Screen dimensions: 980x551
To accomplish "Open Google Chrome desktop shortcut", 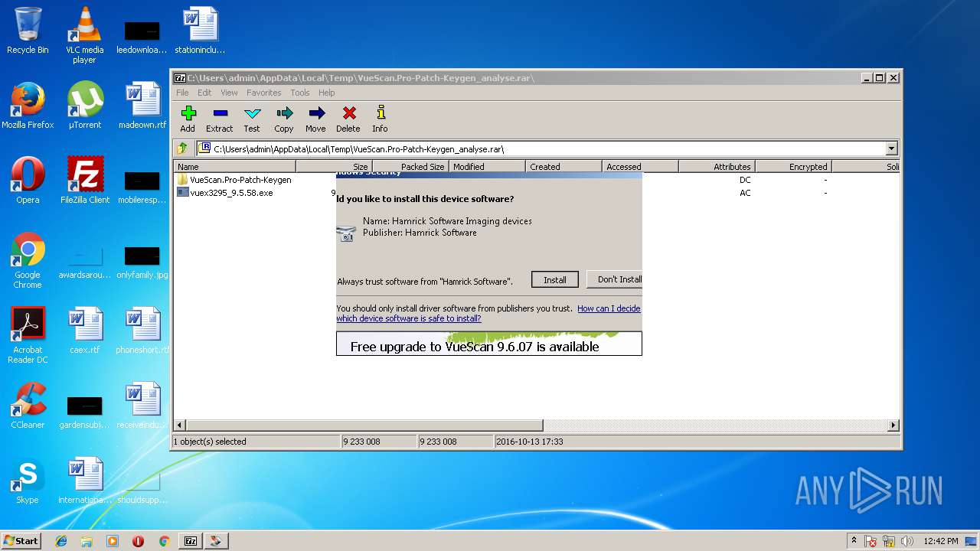I will (x=28, y=260).
